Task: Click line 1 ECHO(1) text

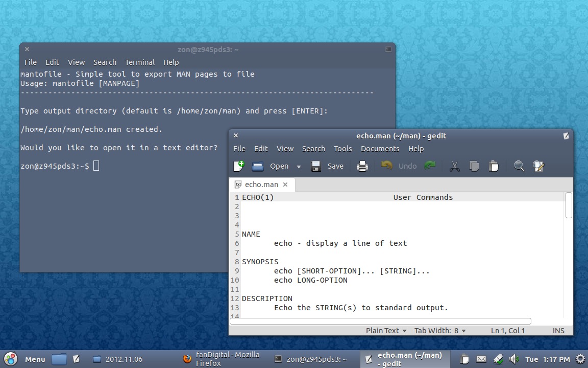Action: click(x=258, y=197)
